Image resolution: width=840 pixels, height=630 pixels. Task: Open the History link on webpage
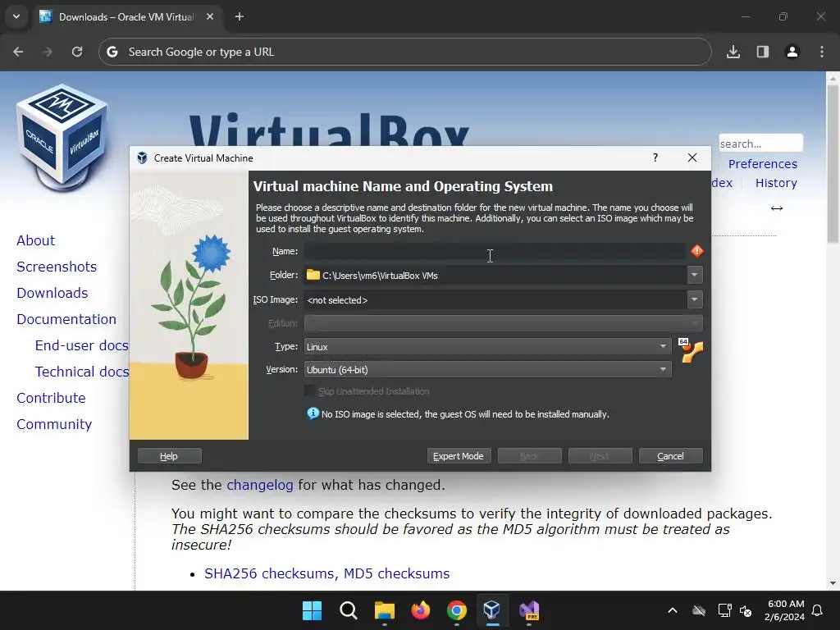click(776, 183)
